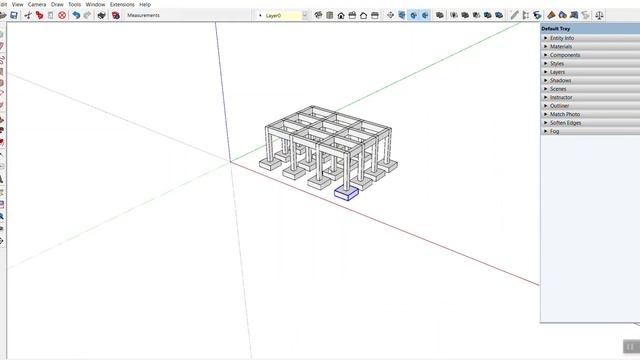Click the Save icon in the toolbar
This screenshot has height=360, width=640.
(14, 16)
